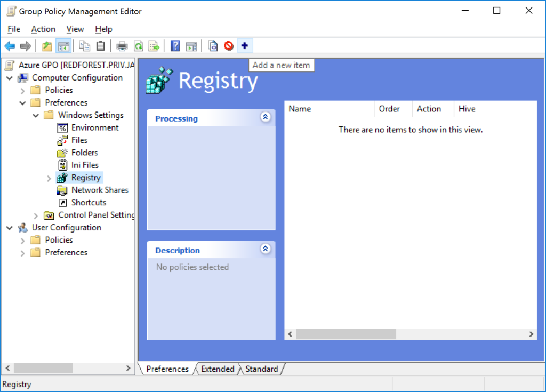The image size is (546, 392).
Task: Open the Action menu
Action: click(43, 29)
